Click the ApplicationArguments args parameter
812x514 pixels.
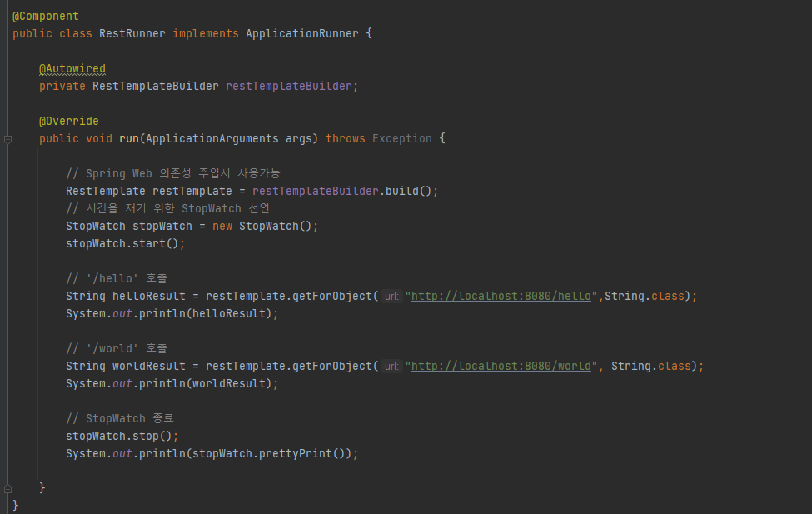tap(228, 139)
